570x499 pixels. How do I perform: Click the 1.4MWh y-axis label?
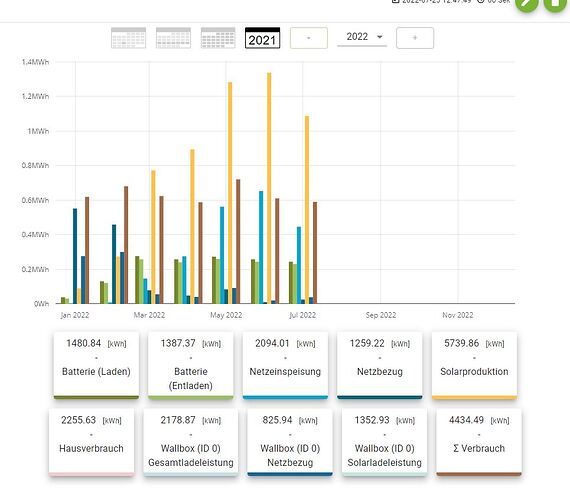coord(35,62)
